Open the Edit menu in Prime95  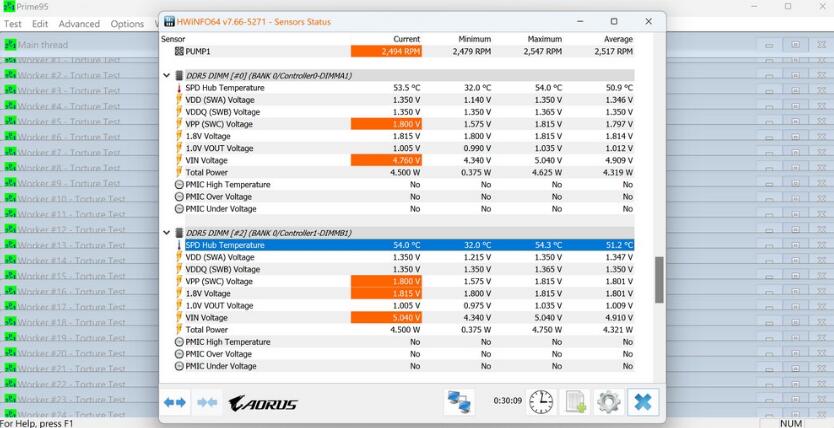point(40,24)
